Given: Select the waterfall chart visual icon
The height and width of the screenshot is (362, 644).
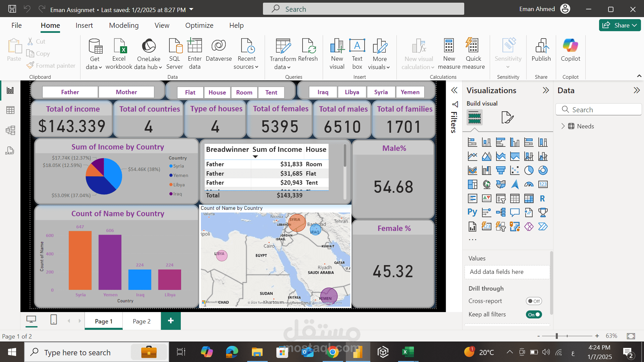Looking at the screenshot, I should point(486,170).
